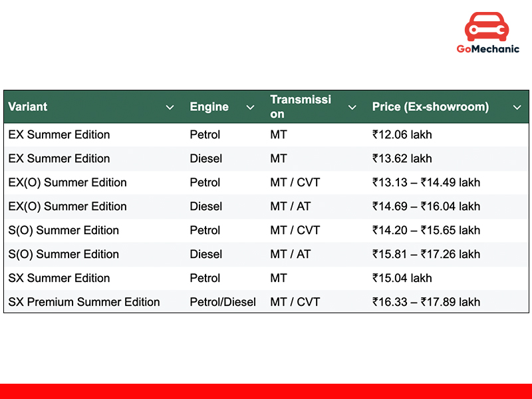Select the Transmission column header
This screenshot has width=532, height=399.
[x=300, y=107]
